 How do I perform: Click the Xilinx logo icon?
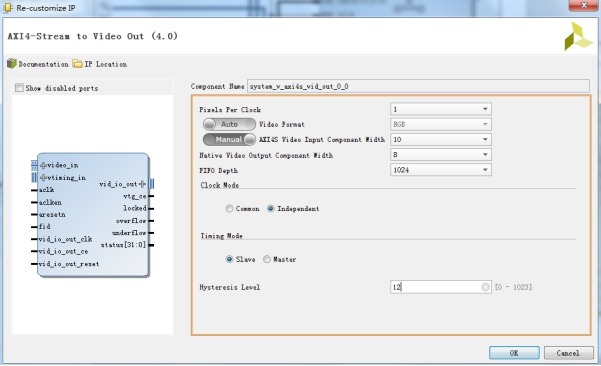578,37
